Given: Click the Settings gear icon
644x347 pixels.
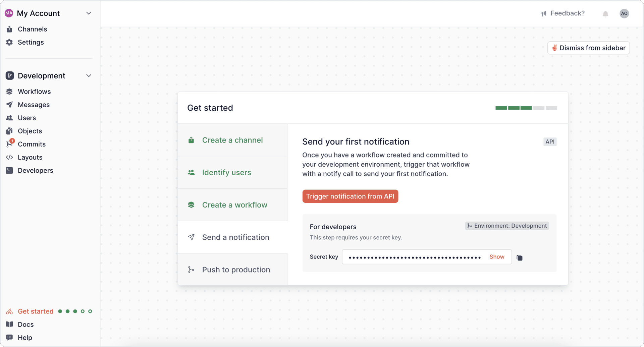Looking at the screenshot, I should click(9, 42).
